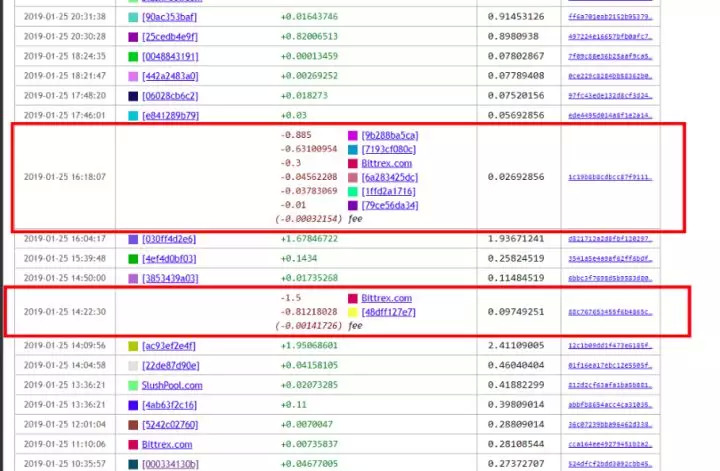Select balance 2.41109005
Viewport: 720px width, 471px height.
click(516, 345)
